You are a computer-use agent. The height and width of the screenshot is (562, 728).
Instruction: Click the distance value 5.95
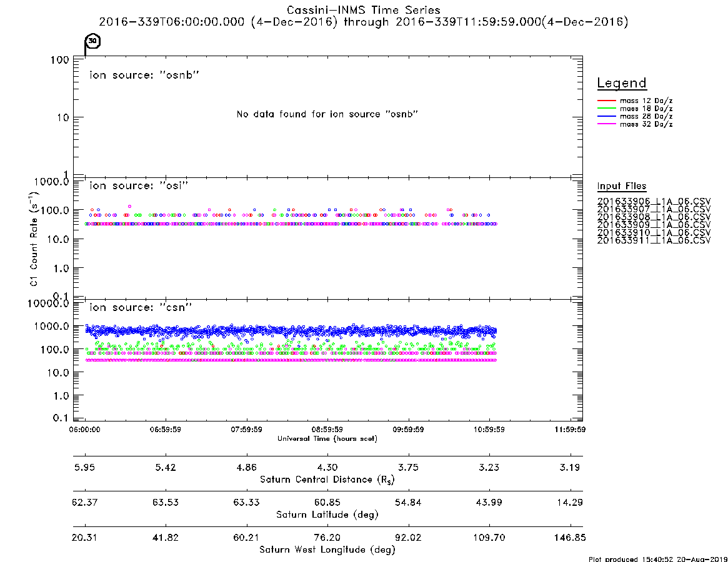tap(84, 468)
